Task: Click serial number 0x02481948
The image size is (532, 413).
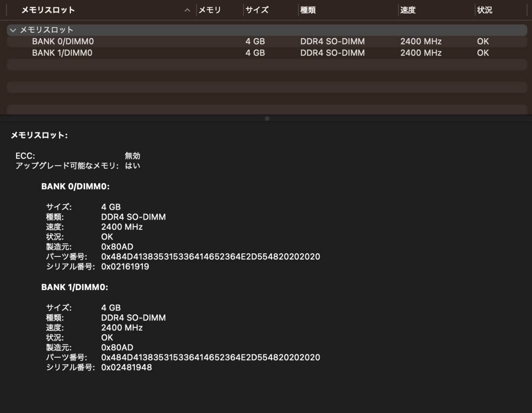Action: point(126,368)
